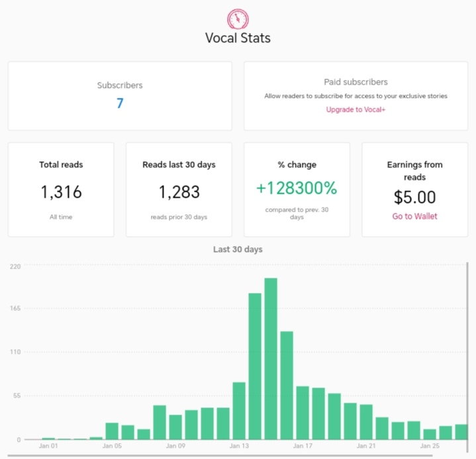Screen dimensions: 476x459
Task: Open the Upgrade to Vocal+ link
Action: [356, 110]
